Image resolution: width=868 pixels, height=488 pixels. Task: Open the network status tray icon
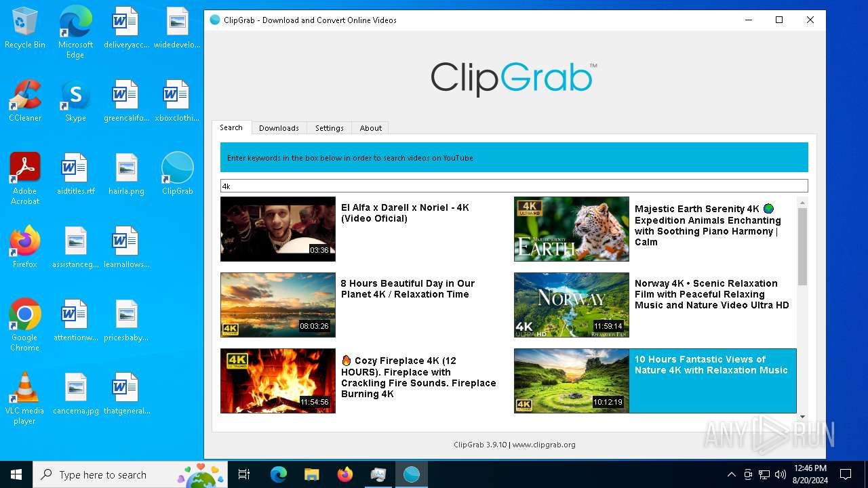[764, 474]
